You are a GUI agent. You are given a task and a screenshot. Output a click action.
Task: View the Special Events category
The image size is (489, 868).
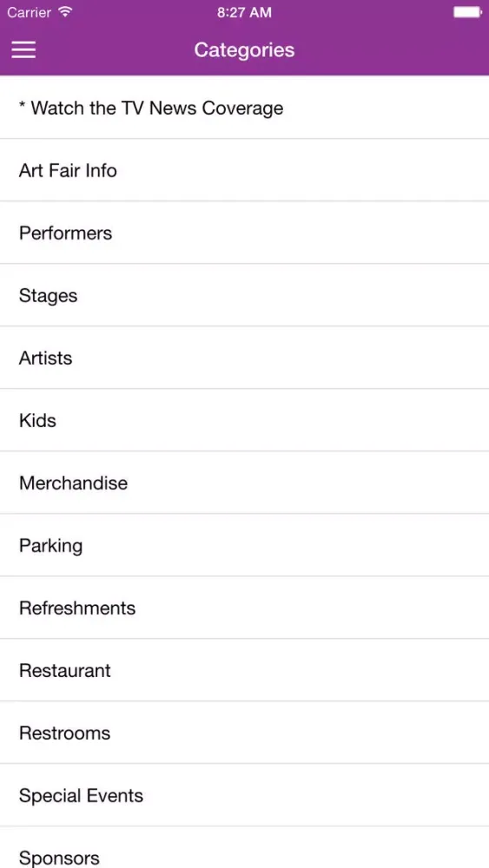tap(244, 795)
